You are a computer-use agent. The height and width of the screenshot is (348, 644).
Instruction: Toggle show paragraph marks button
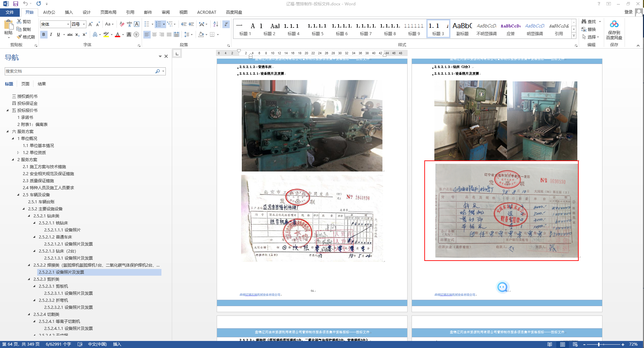point(226,24)
